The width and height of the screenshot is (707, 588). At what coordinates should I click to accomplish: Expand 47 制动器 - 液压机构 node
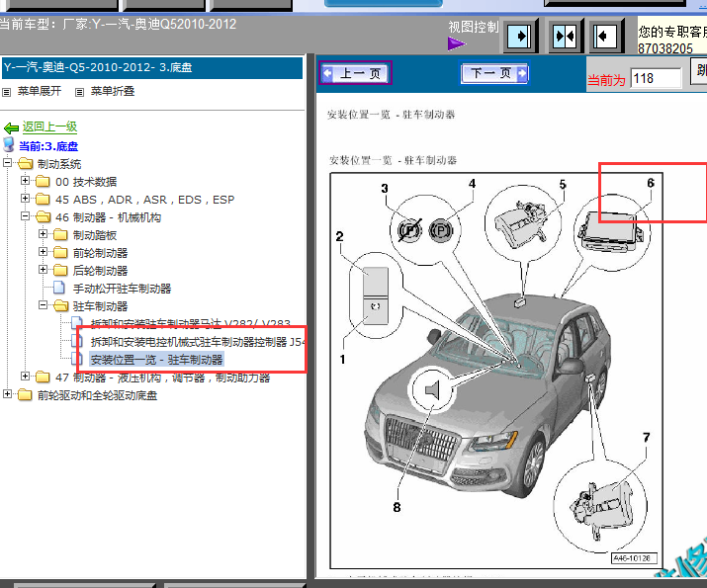(26, 376)
